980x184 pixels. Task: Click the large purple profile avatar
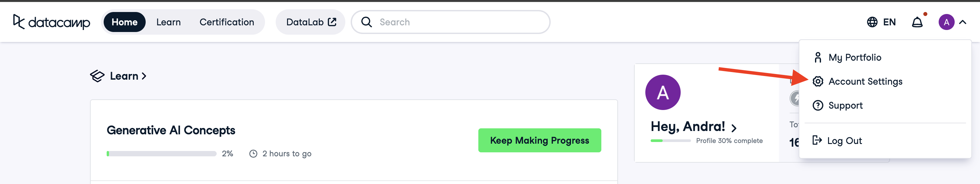663,92
